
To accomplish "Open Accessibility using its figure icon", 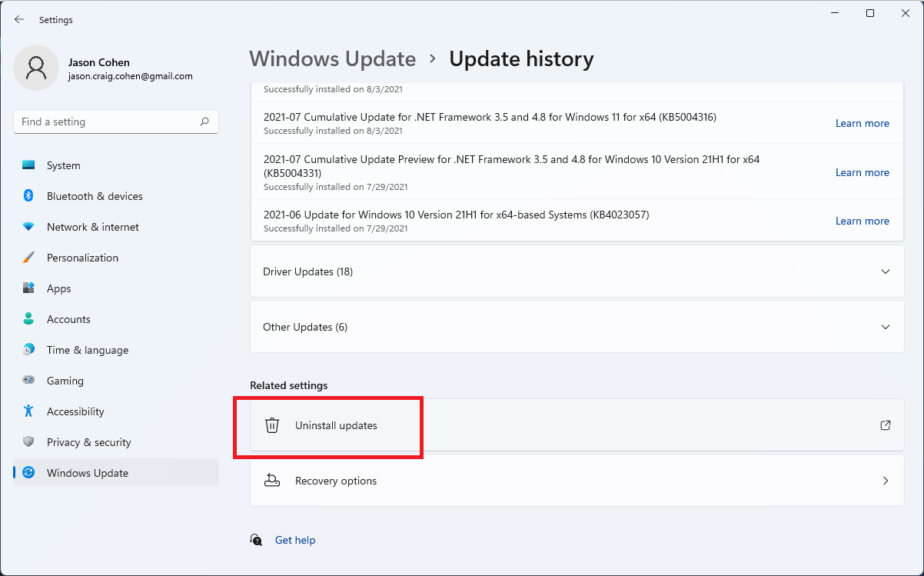I will click(28, 411).
